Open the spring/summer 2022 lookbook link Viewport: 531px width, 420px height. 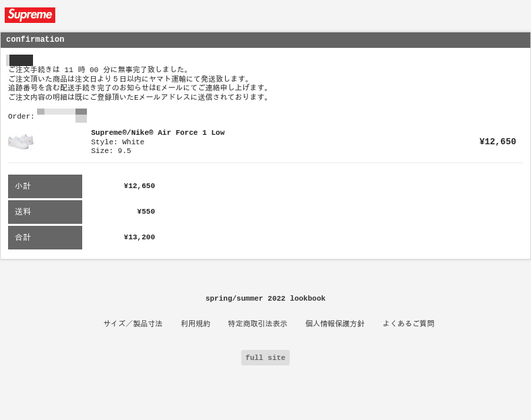coord(265,299)
